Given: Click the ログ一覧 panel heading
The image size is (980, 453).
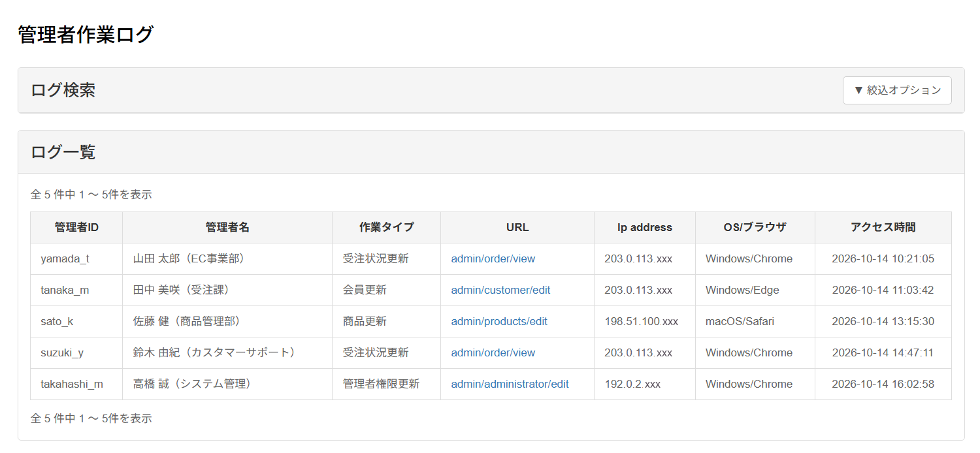Looking at the screenshot, I should (x=63, y=152).
